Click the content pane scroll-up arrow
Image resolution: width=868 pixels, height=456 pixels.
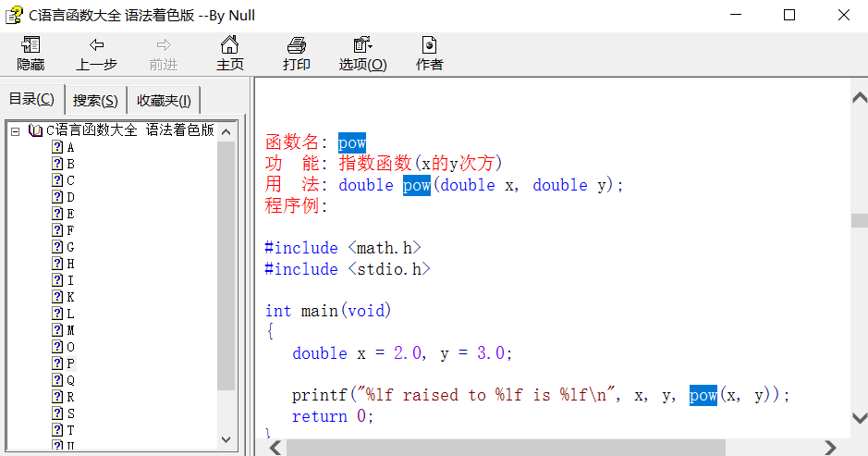tap(859, 98)
